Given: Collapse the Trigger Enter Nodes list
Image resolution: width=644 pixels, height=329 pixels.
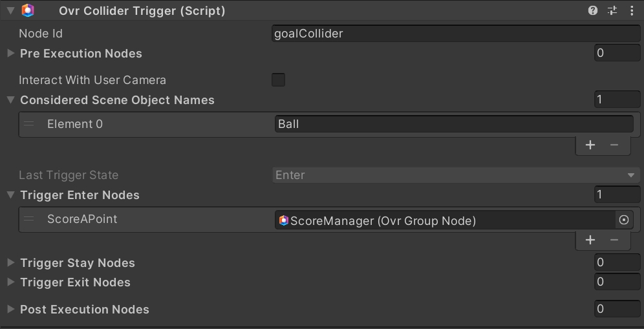Looking at the screenshot, I should click(x=10, y=195).
